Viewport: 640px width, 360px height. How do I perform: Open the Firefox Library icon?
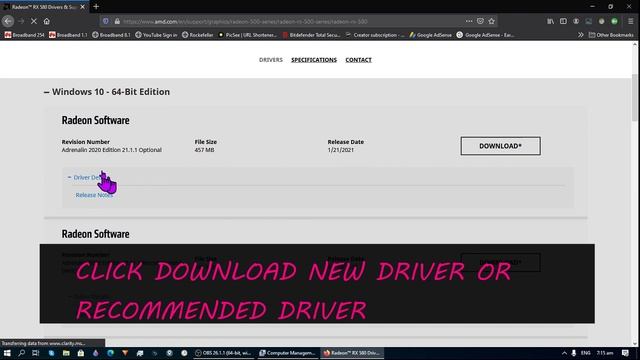551,21
